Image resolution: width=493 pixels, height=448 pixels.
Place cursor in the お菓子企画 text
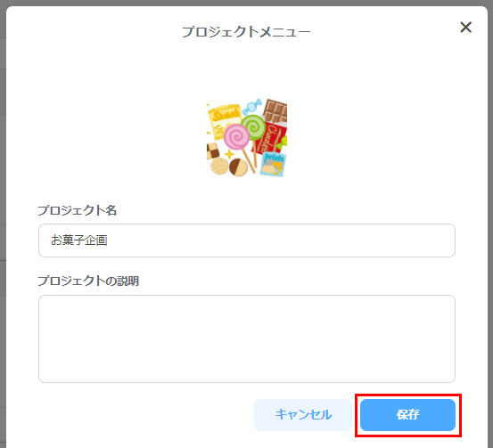click(x=79, y=240)
